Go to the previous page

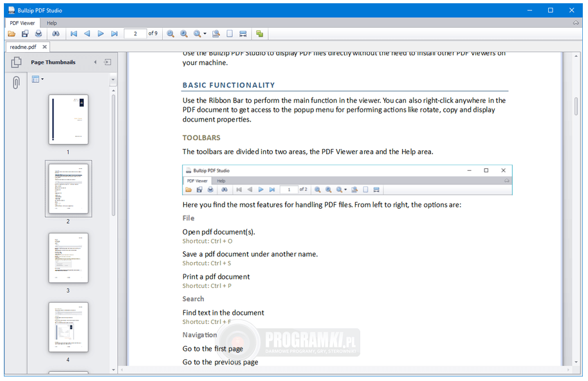(87, 33)
